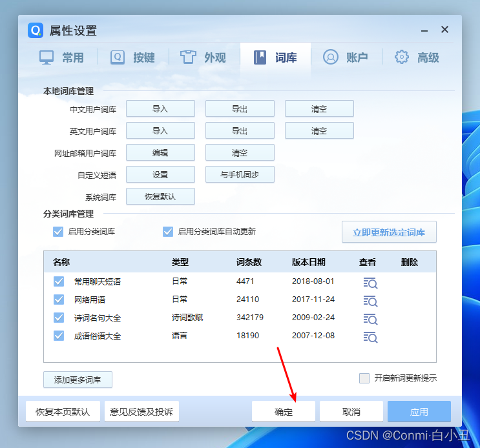The image size is (480, 448).
Task: Click 添加更多词库 button
Action: (78, 380)
